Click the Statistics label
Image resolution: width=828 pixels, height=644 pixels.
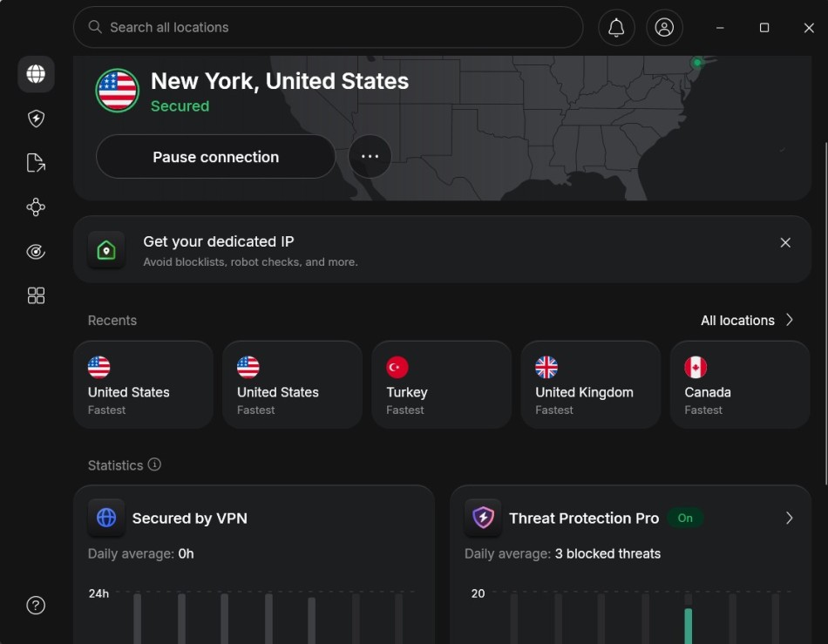(115, 465)
